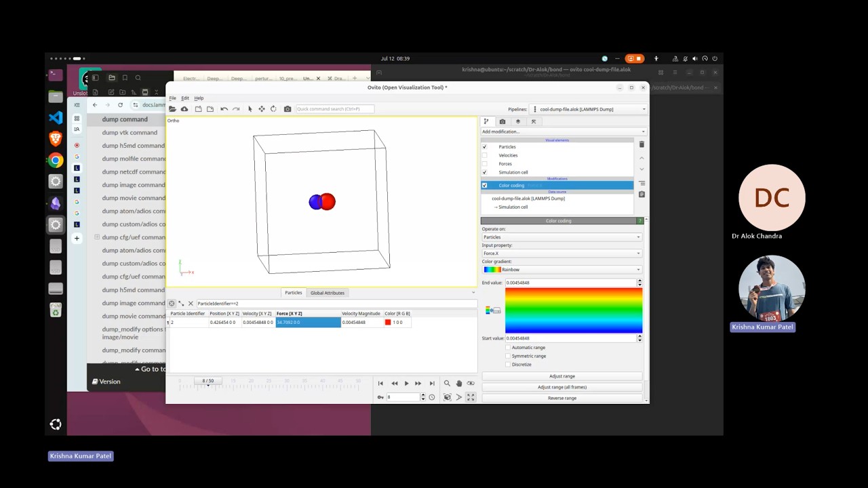Screen dimensions: 868x488
Task: Click the render camera icon in toolbar
Action: [288, 109]
